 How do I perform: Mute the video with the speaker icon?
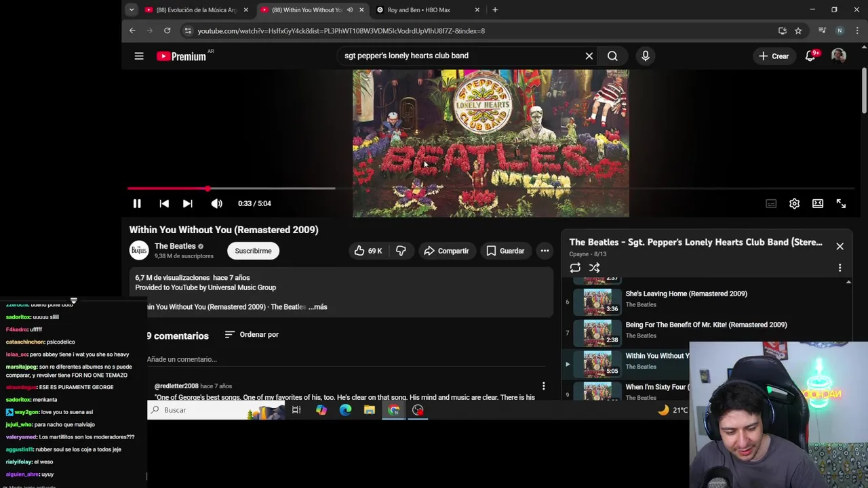click(x=216, y=203)
